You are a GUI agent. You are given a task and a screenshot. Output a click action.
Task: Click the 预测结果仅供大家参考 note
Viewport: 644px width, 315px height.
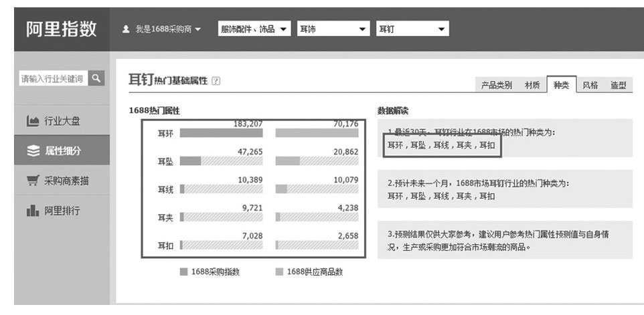[498, 240]
